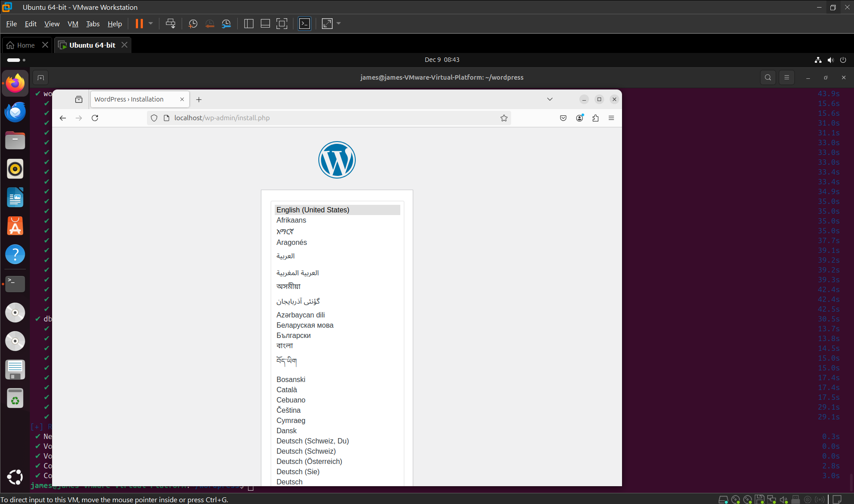Image resolution: width=854 pixels, height=504 pixels.
Task: Select Deutsch (Österreich) language option
Action: click(x=309, y=461)
